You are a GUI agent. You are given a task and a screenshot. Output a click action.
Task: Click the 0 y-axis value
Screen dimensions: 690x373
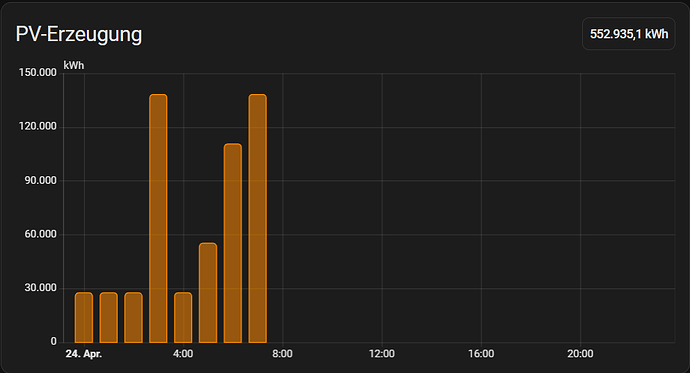coord(54,341)
